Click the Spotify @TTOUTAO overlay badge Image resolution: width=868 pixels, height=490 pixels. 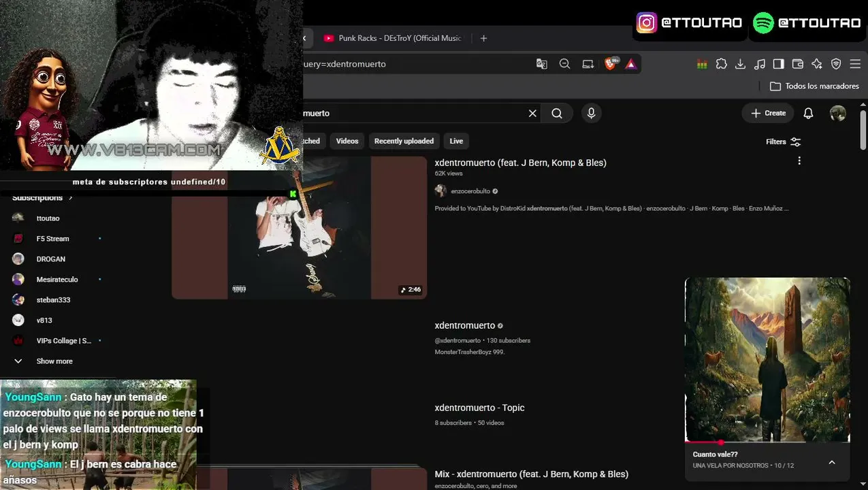pyautogui.click(x=807, y=22)
